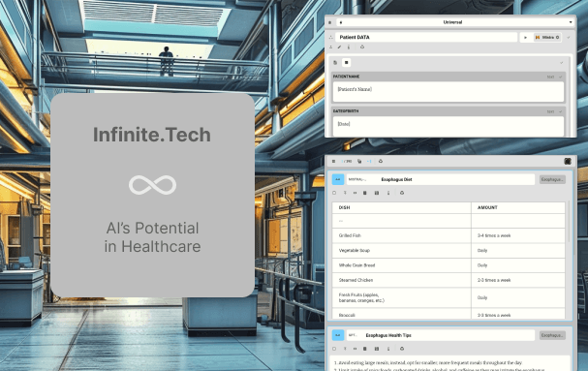
Task: Click the recycle icon under Patient DATA
Action: pos(362,47)
